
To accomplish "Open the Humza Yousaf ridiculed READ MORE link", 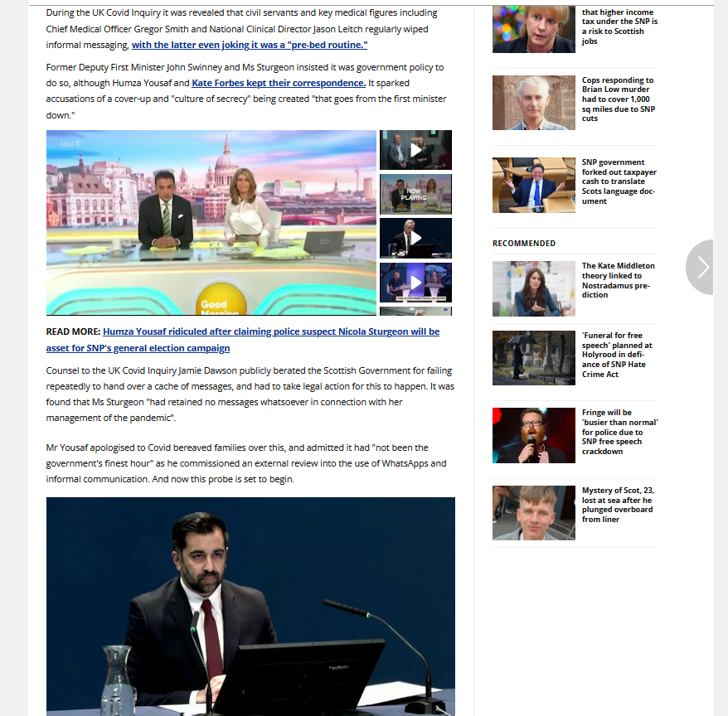I will pyautogui.click(x=242, y=340).
